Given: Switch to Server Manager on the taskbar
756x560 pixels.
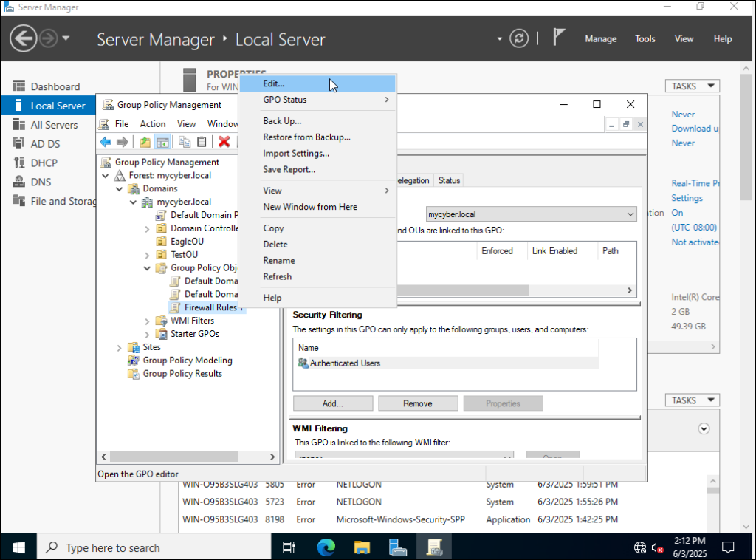Looking at the screenshot, I should pos(398,547).
